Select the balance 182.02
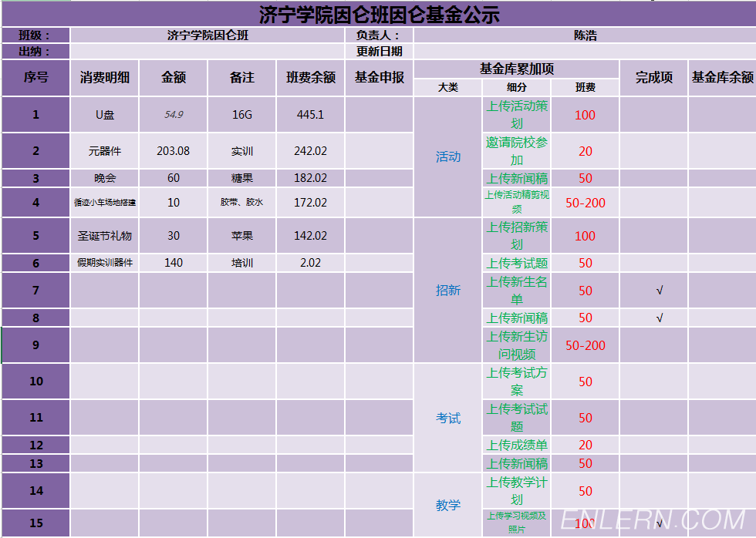The height and width of the screenshot is (538, 756). point(310,178)
